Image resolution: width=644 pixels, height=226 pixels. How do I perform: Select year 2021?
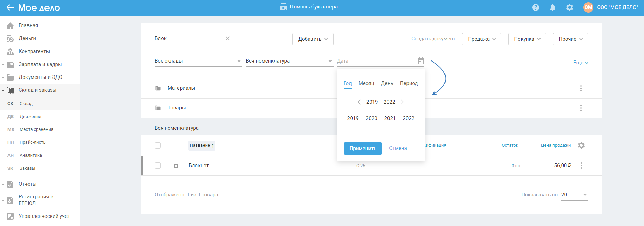click(390, 118)
